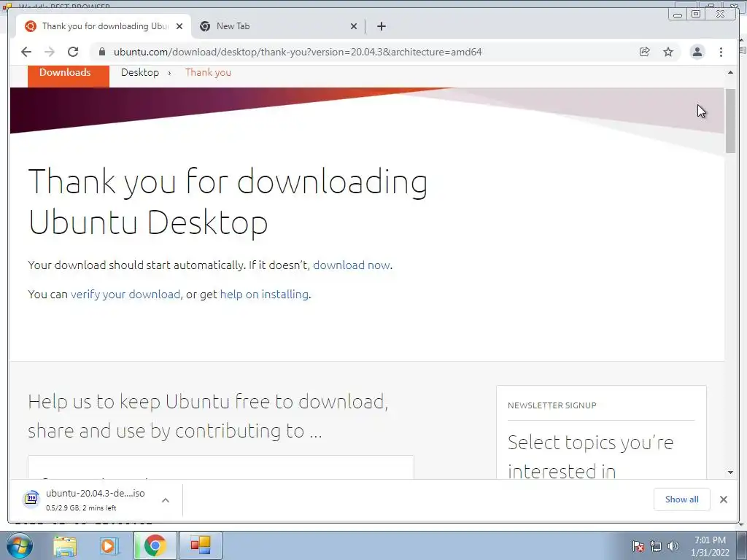
Task: Launch Windows Media Player from taskbar
Action: coord(109,546)
